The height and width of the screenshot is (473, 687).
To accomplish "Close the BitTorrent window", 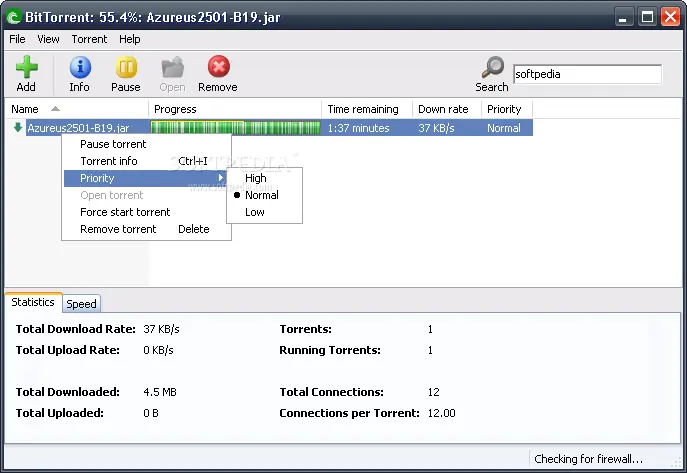I will point(671,17).
